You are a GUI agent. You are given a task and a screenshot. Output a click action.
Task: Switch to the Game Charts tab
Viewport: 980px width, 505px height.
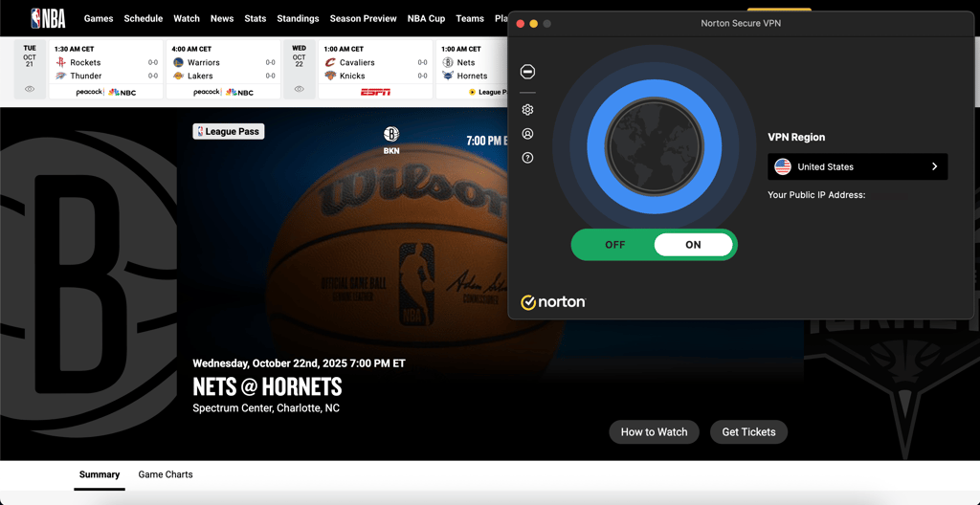click(166, 475)
